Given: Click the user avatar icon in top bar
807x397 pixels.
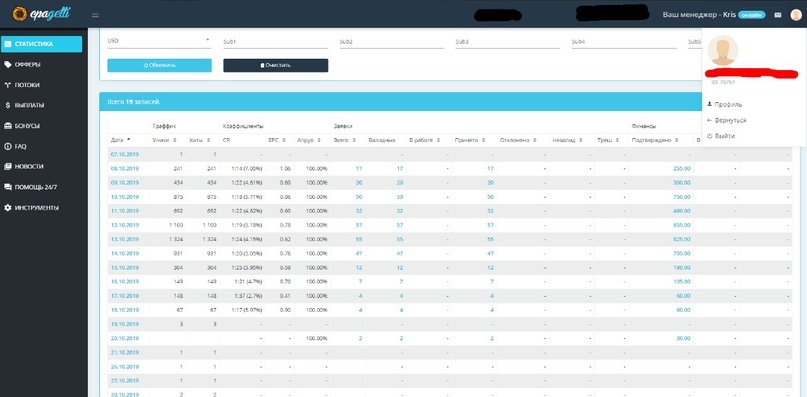Looking at the screenshot, I should [x=796, y=15].
